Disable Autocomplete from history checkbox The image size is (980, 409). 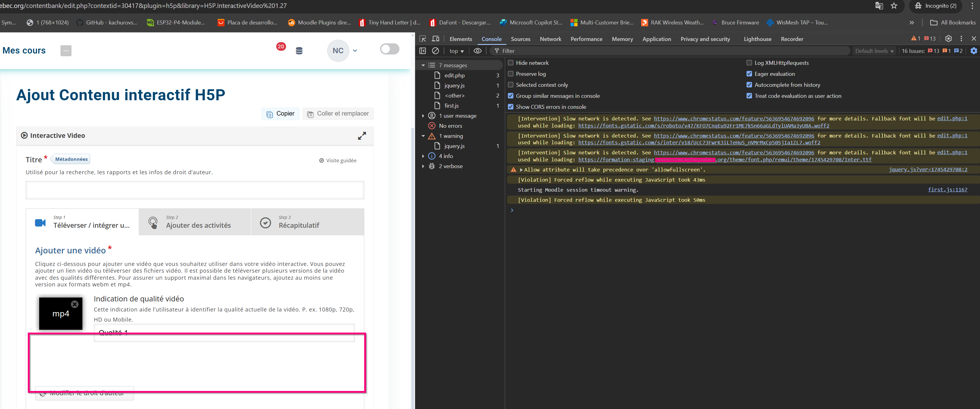click(x=749, y=85)
